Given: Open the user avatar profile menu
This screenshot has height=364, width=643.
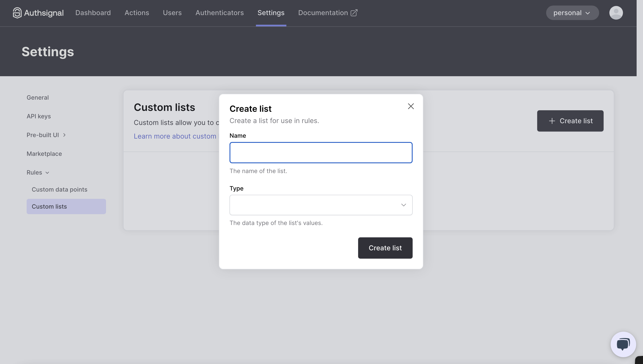Looking at the screenshot, I should [x=616, y=13].
